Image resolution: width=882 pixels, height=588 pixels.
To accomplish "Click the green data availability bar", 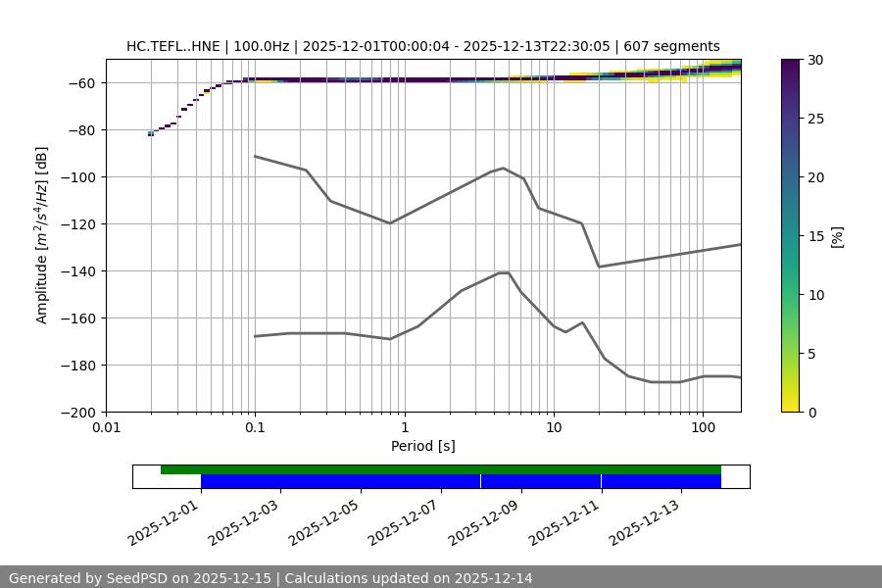I will pyautogui.click(x=441, y=469).
